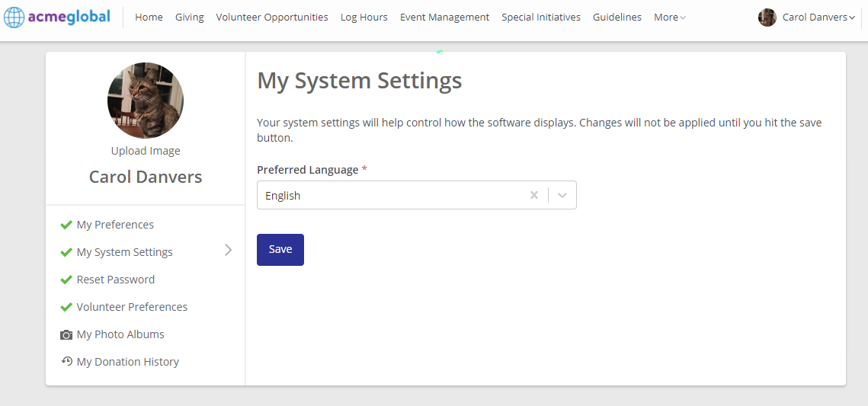This screenshot has width=868, height=406.
Task: Click the green check beside Reset Password
Action: (66, 280)
